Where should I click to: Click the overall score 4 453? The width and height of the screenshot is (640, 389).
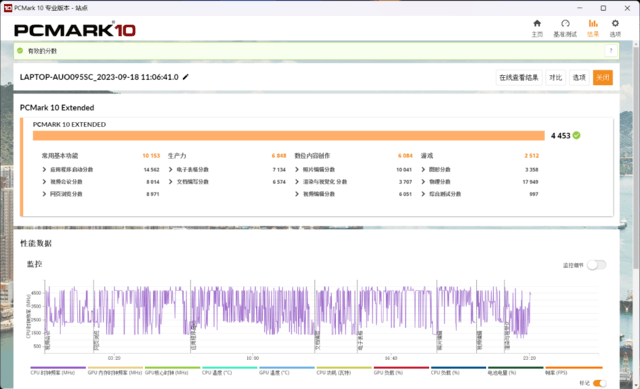click(560, 136)
